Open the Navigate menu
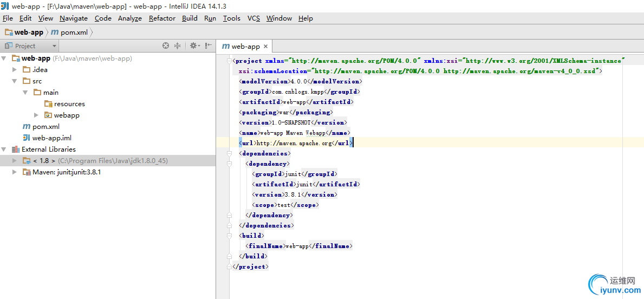 pos(74,18)
